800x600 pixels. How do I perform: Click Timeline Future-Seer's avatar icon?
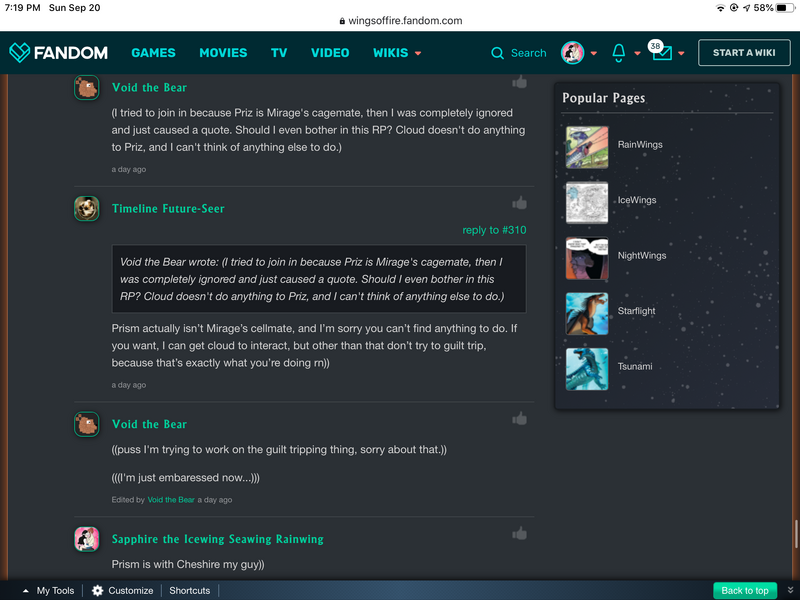click(x=87, y=209)
